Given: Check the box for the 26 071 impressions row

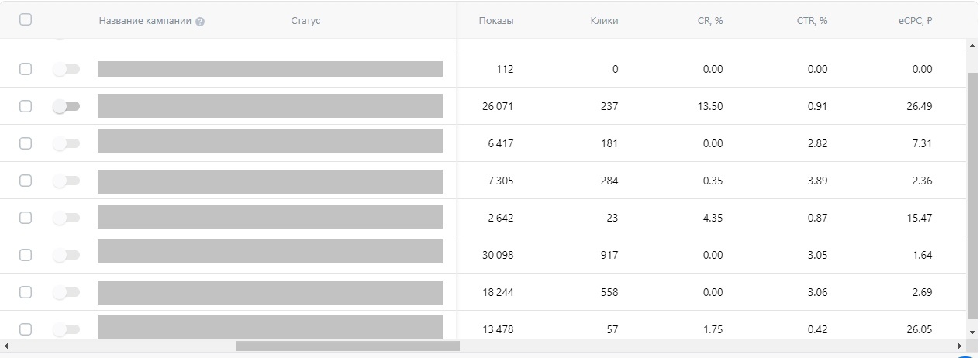Looking at the screenshot, I should (26, 106).
